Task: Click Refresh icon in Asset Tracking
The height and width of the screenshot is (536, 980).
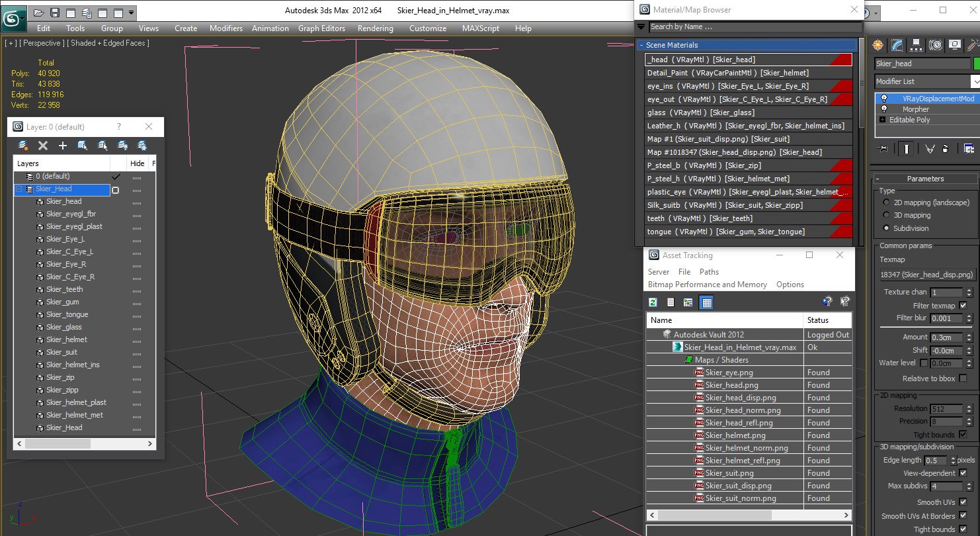Action: 653,302
